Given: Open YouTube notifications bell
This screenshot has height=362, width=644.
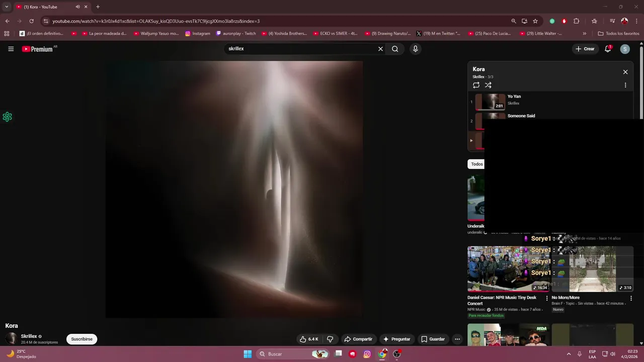Looking at the screenshot, I should pos(608,49).
